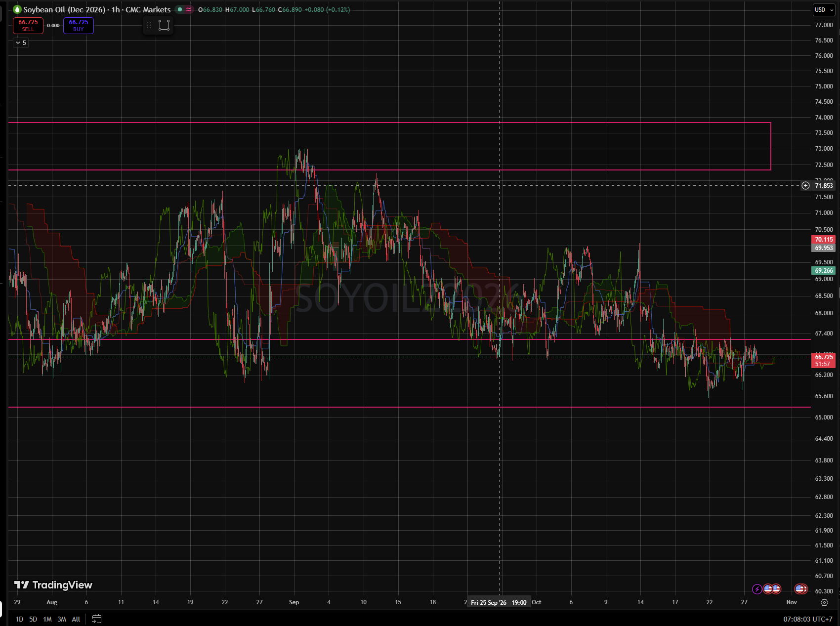Open chart settings hexagon gear icon
The width and height of the screenshot is (840, 626).
coord(824,602)
